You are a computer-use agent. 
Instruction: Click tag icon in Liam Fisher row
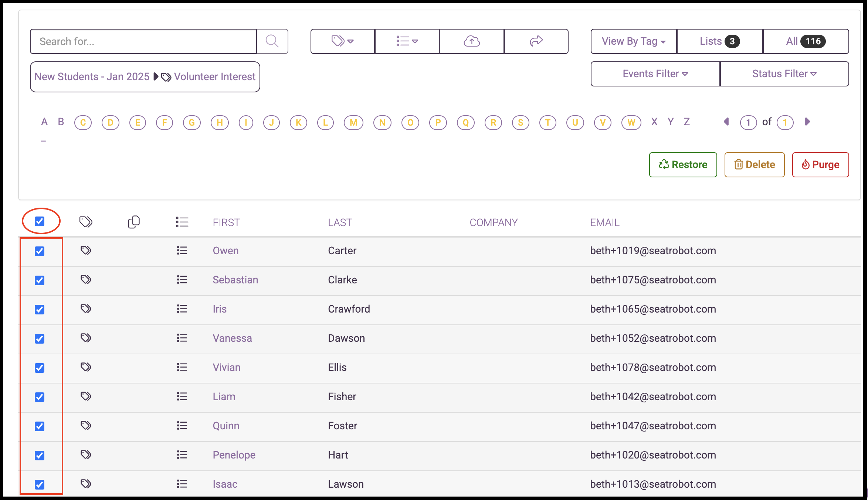(86, 396)
